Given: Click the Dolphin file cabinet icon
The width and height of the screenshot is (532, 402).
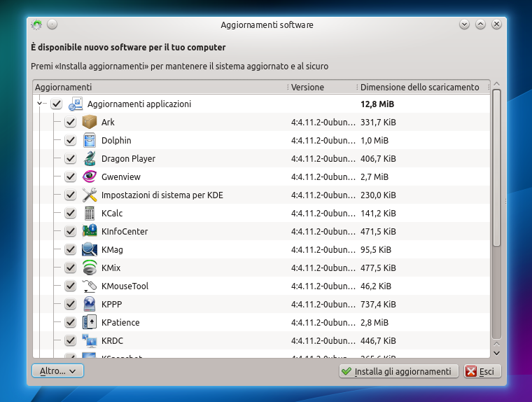Looking at the screenshot, I should [90, 140].
